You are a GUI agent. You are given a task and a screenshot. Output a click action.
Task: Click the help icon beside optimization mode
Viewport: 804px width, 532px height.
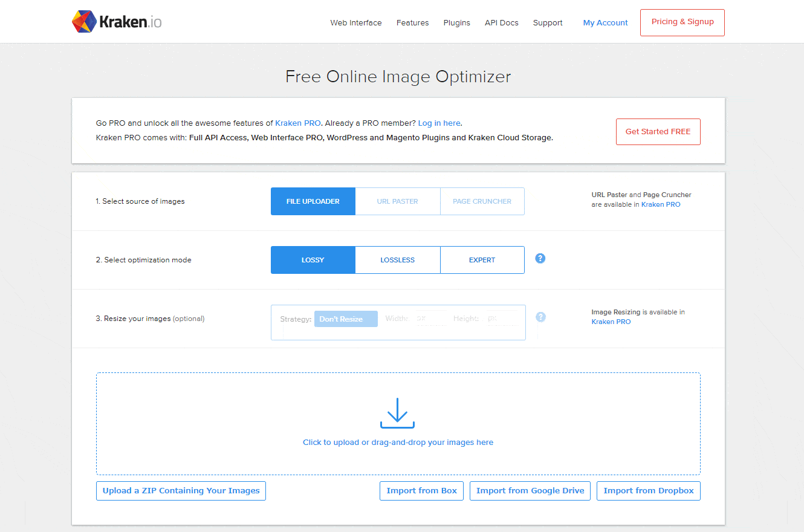540,259
